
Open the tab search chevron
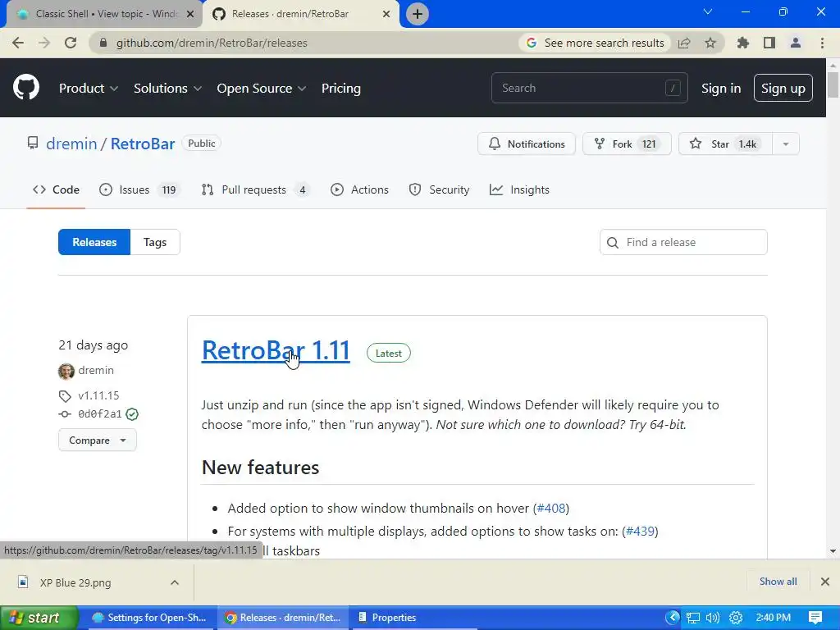708,11
